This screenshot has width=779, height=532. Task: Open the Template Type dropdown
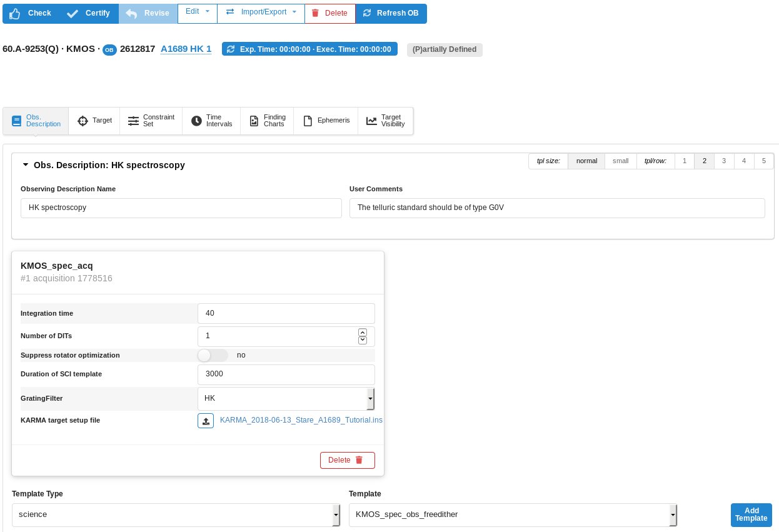[x=176, y=515]
